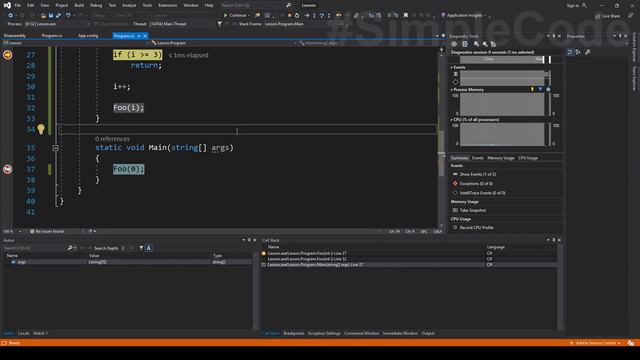This screenshot has width=640, height=360.
Task: Switch to the Breakpoints tab
Action: 293,333
